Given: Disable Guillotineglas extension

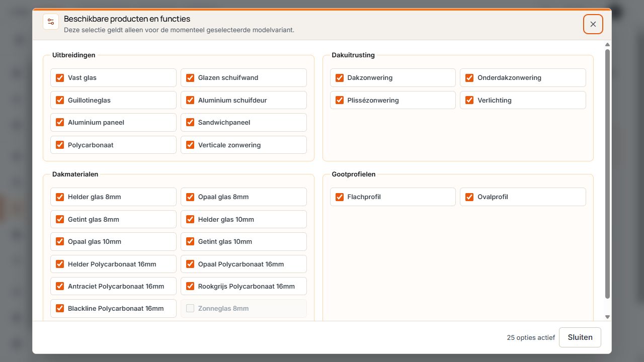Looking at the screenshot, I should tap(60, 100).
